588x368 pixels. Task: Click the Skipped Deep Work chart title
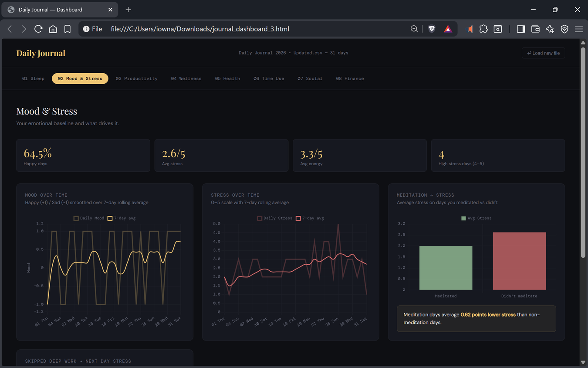point(78,361)
